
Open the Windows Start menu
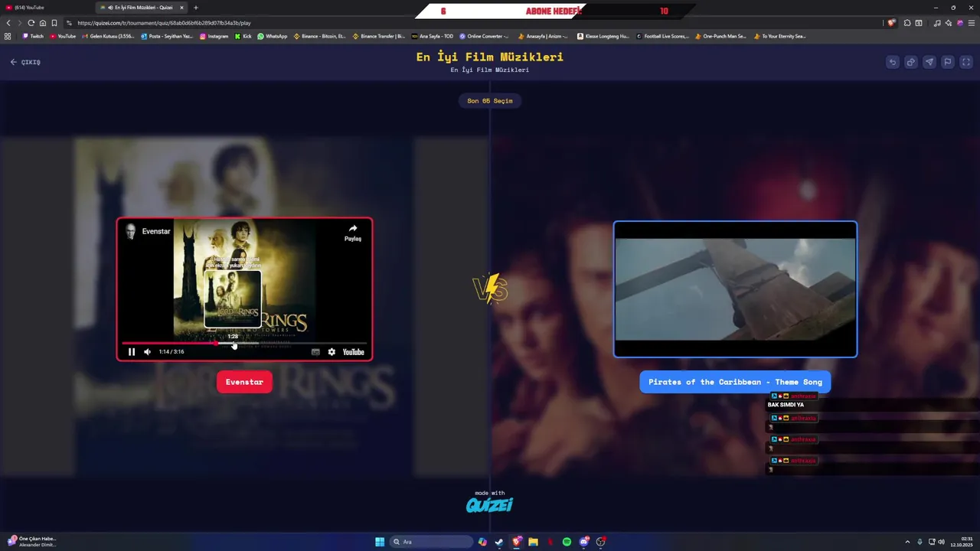click(x=380, y=542)
